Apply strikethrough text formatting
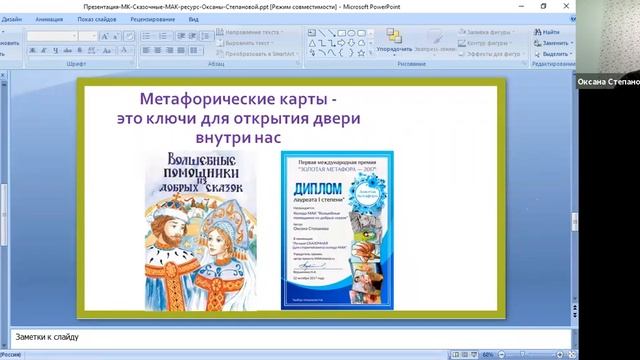The height and width of the screenshot is (360, 640). tap(67, 51)
